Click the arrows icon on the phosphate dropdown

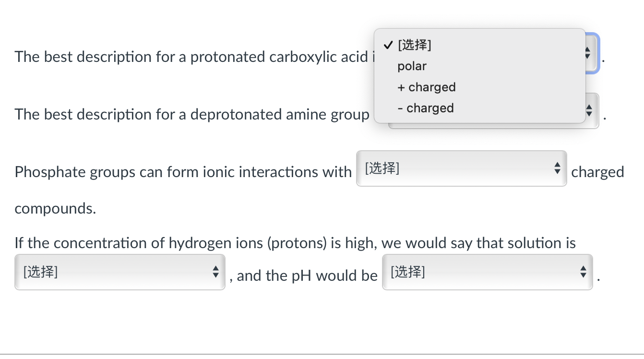coord(557,168)
